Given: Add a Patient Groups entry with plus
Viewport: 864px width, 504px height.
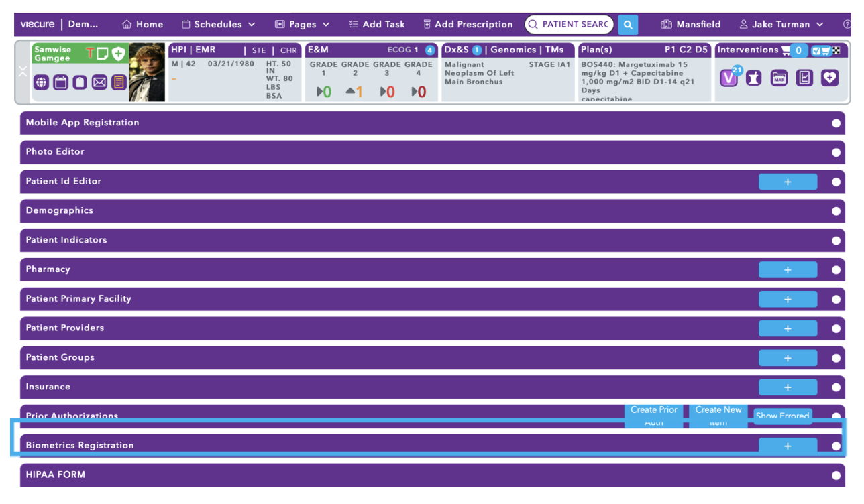Looking at the screenshot, I should tap(788, 358).
